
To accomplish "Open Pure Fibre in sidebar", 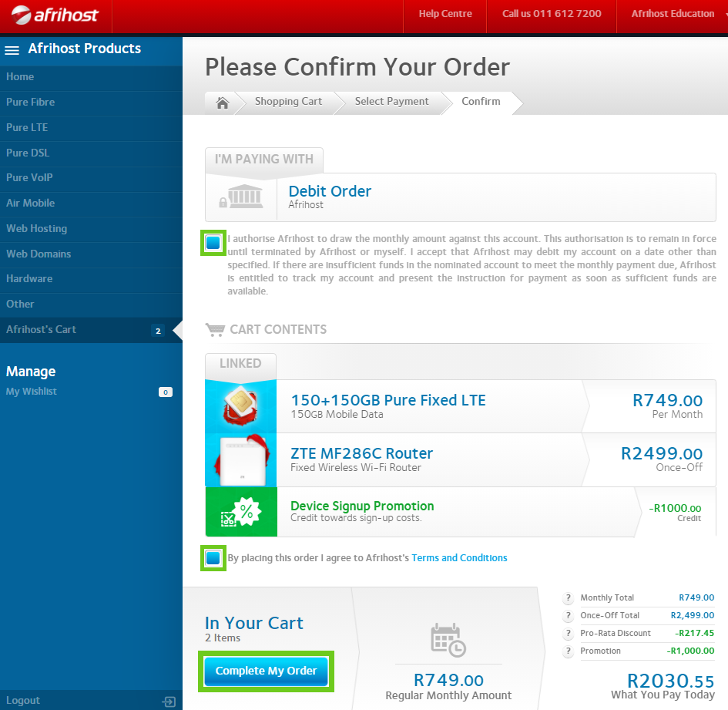I will point(31,103).
